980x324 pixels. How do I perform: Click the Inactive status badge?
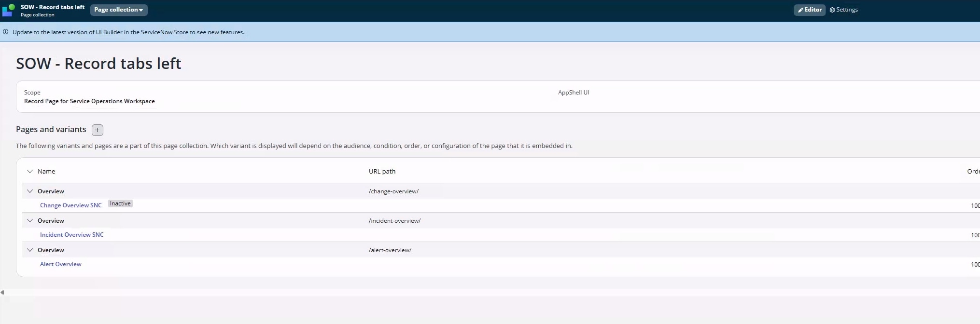click(120, 204)
